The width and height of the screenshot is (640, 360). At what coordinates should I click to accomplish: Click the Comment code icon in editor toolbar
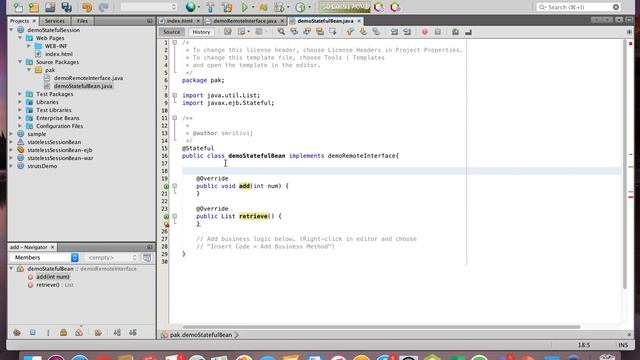point(455,32)
